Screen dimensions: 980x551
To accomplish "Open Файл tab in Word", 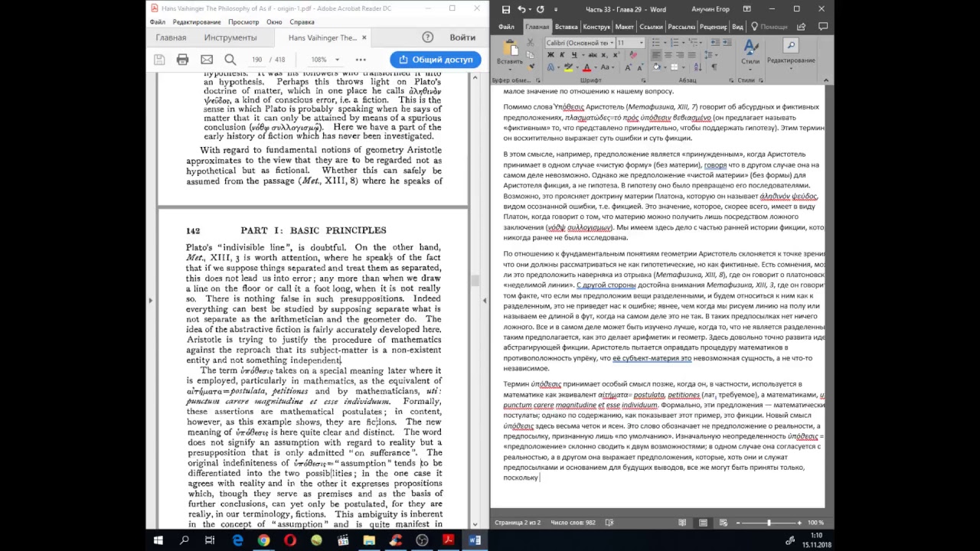I will 506,26.
